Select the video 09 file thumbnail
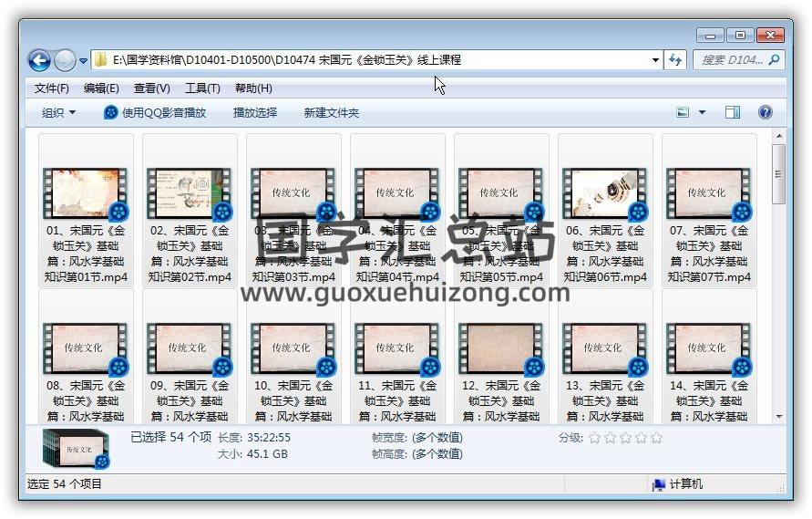Image resolution: width=812 pixels, height=519 pixels. pyautogui.click(x=190, y=348)
